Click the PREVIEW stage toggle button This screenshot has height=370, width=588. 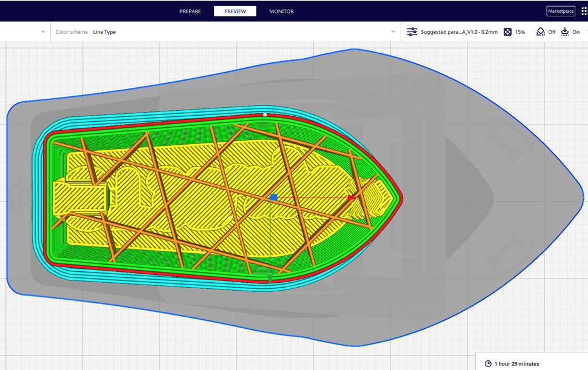pyautogui.click(x=235, y=10)
